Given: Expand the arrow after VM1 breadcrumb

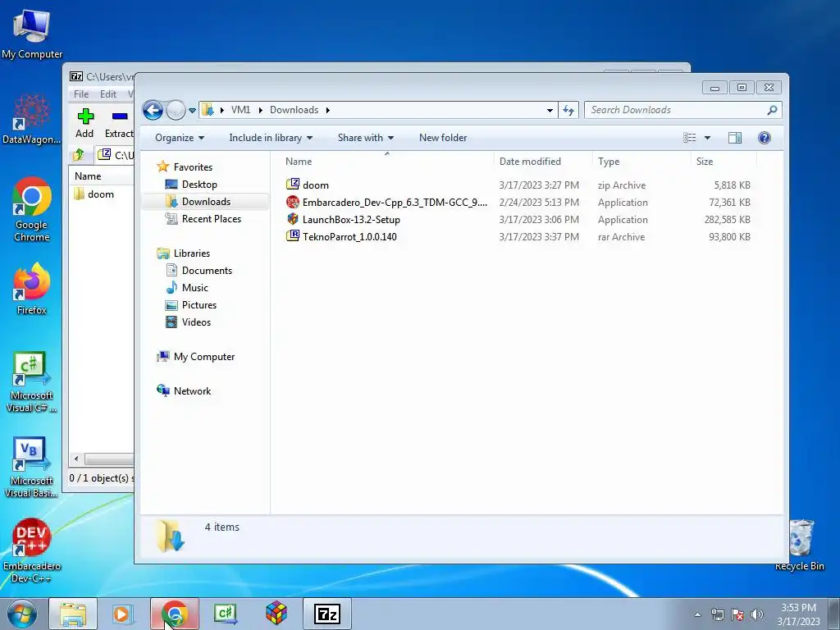Looking at the screenshot, I should tap(260, 111).
